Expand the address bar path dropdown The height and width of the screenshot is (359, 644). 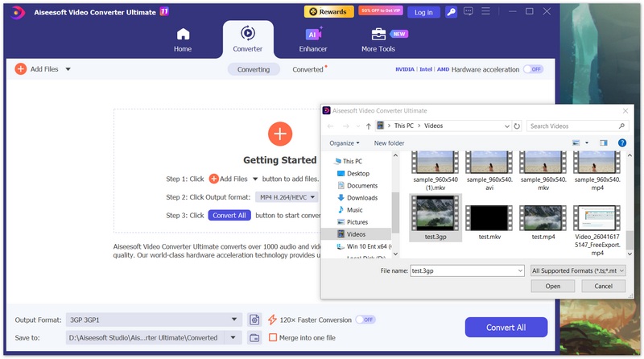(x=507, y=126)
